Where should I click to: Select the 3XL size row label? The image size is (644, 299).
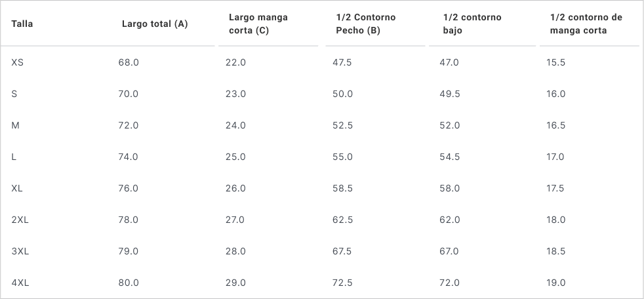point(20,251)
